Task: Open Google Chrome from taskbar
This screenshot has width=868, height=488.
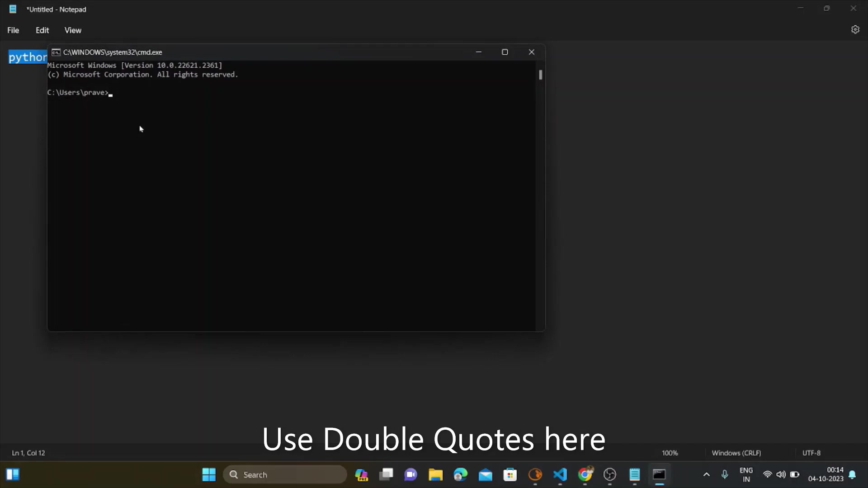Action: tap(585, 474)
